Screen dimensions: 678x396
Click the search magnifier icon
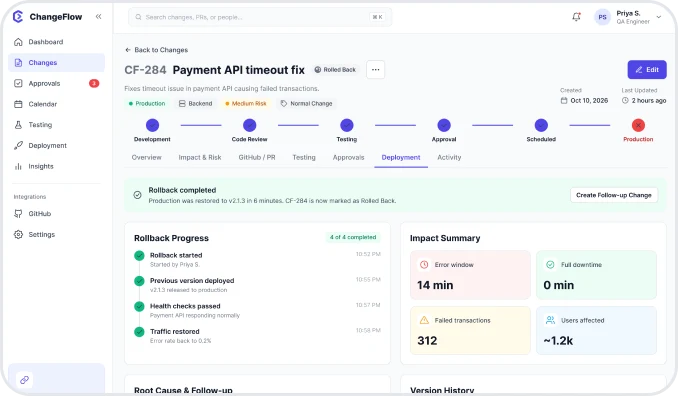138,17
